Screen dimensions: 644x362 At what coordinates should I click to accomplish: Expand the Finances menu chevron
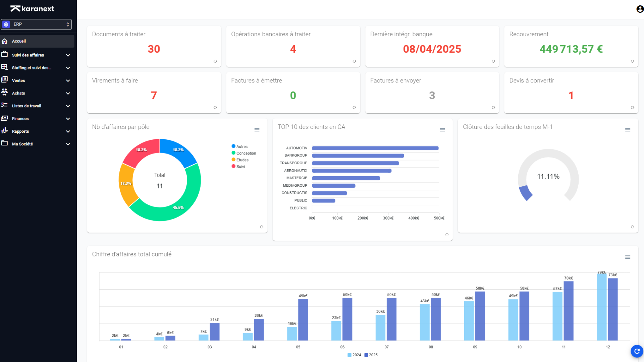68,119
